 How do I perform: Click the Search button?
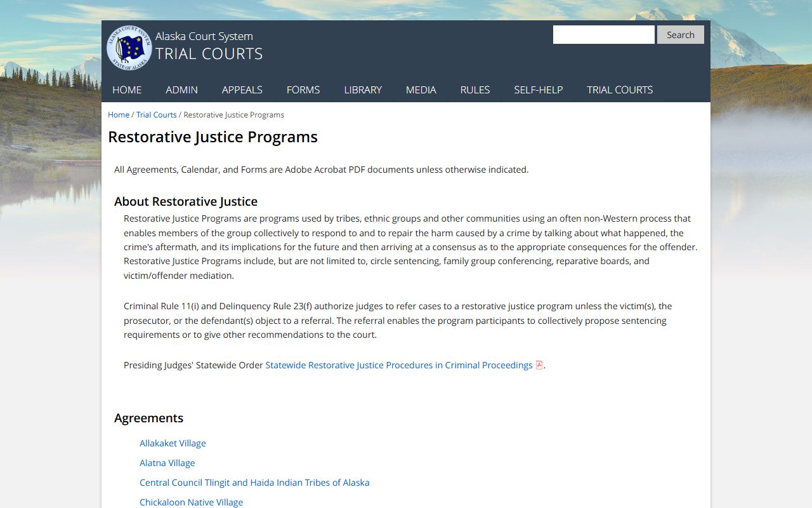click(x=681, y=35)
